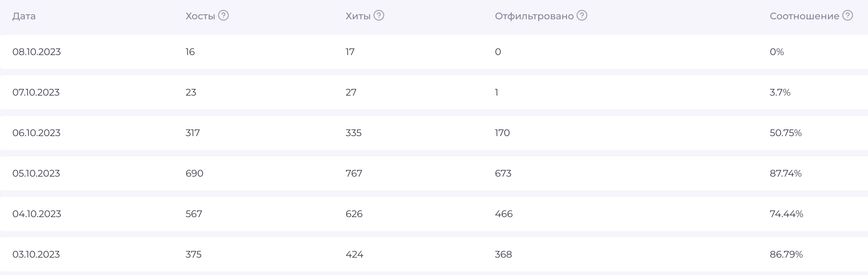Click the Соотношение column header label
868x275 pixels.
pyautogui.click(x=804, y=16)
